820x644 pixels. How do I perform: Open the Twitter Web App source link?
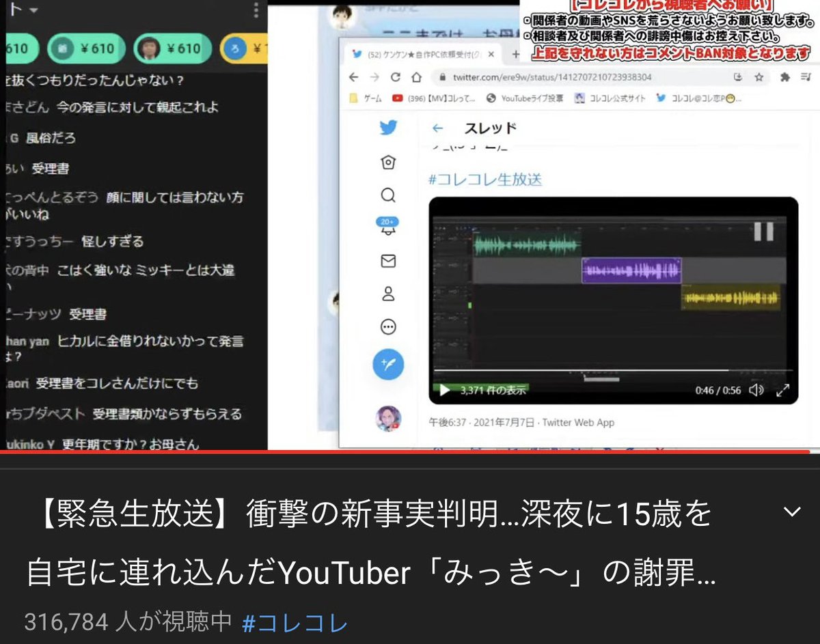click(x=579, y=422)
